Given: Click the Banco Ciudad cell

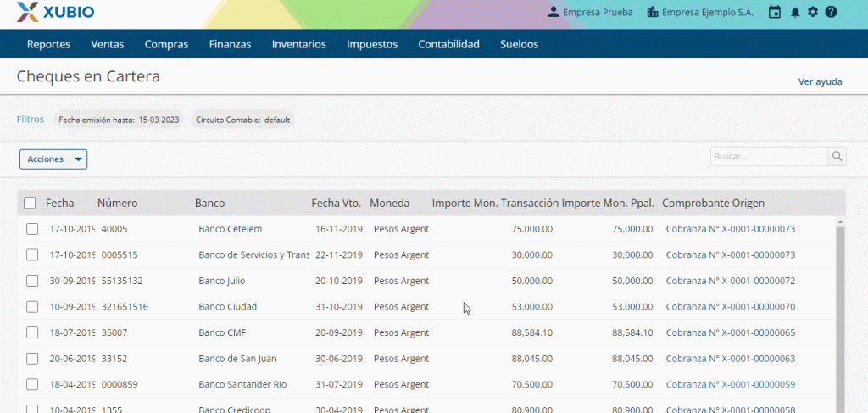Looking at the screenshot, I should pos(227,307).
